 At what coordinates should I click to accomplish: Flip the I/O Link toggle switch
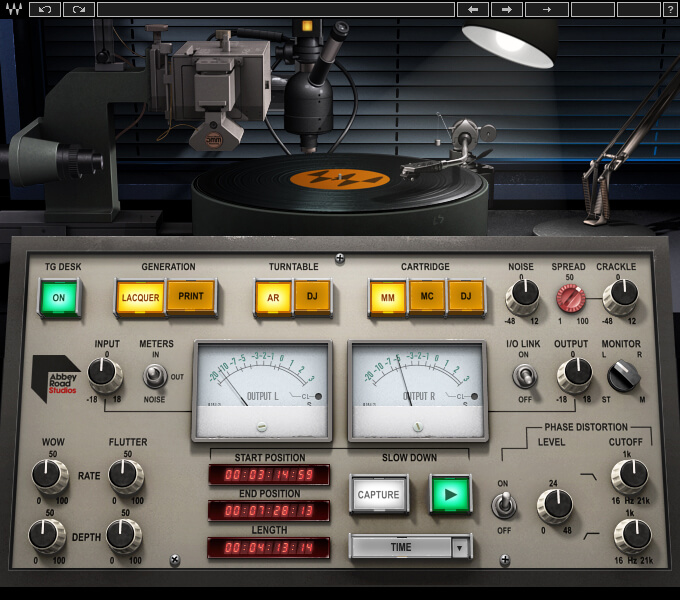pyautogui.click(x=522, y=375)
